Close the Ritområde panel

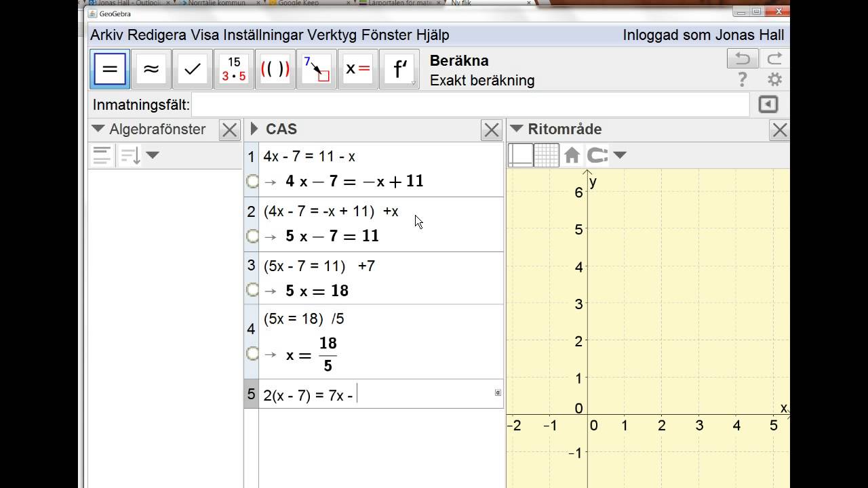coord(780,130)
